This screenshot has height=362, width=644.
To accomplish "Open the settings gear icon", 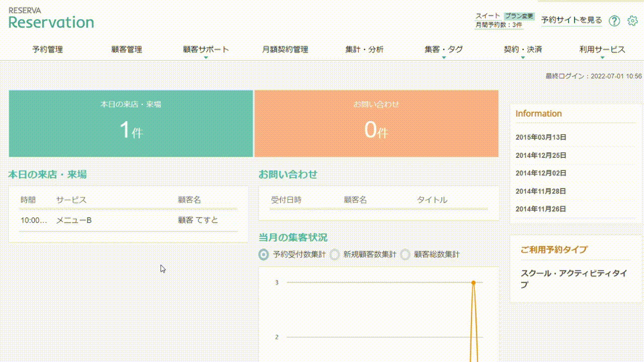I will click(x=632, y=21).
